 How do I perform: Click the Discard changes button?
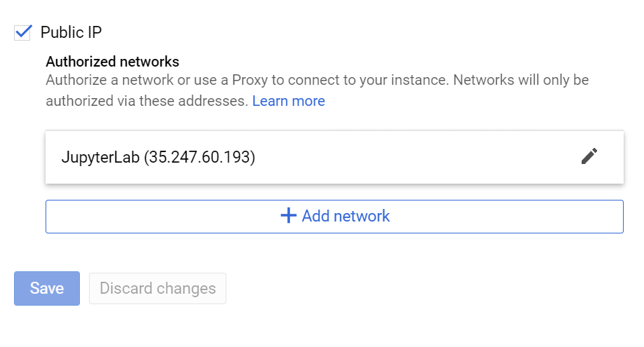158,288
